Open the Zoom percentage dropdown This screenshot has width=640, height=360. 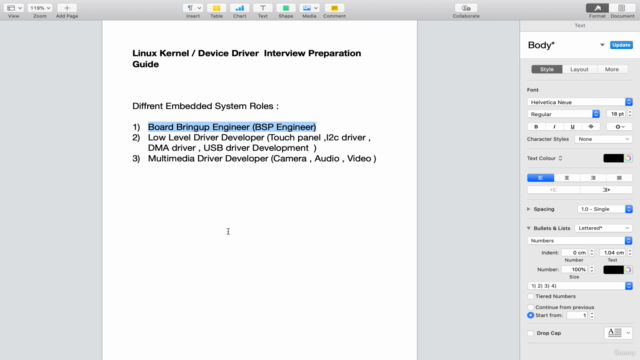point(40,8)
